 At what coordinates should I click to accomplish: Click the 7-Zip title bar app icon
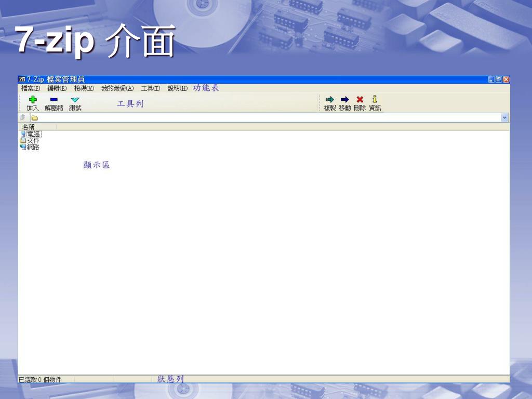click(22, 79)
